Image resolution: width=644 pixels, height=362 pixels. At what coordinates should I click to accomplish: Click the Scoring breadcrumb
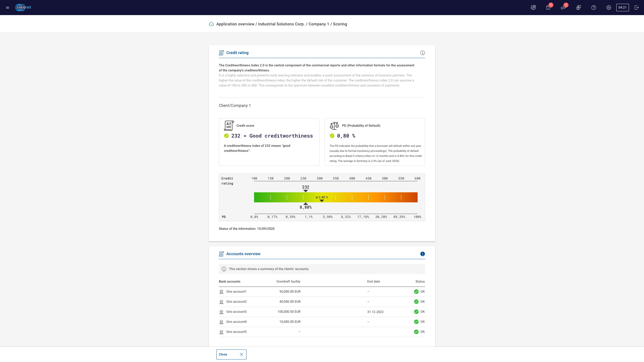[x=340, y=24]
